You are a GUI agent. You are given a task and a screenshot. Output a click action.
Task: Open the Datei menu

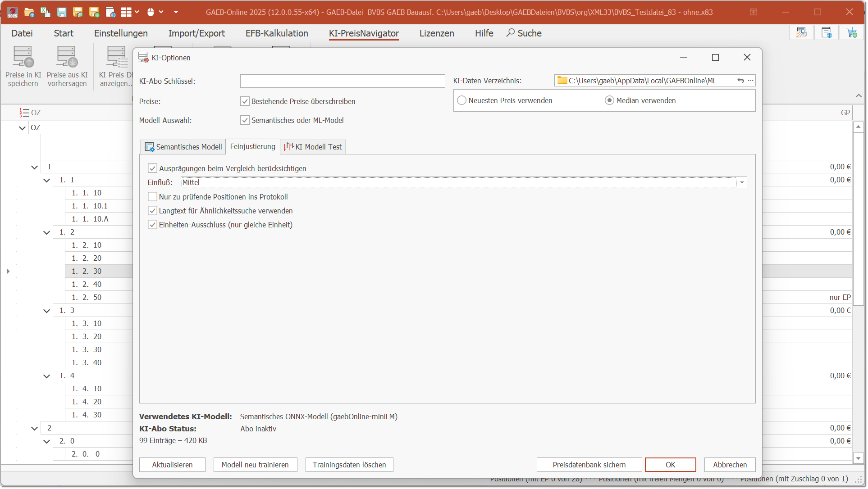(x=22, y=33)
